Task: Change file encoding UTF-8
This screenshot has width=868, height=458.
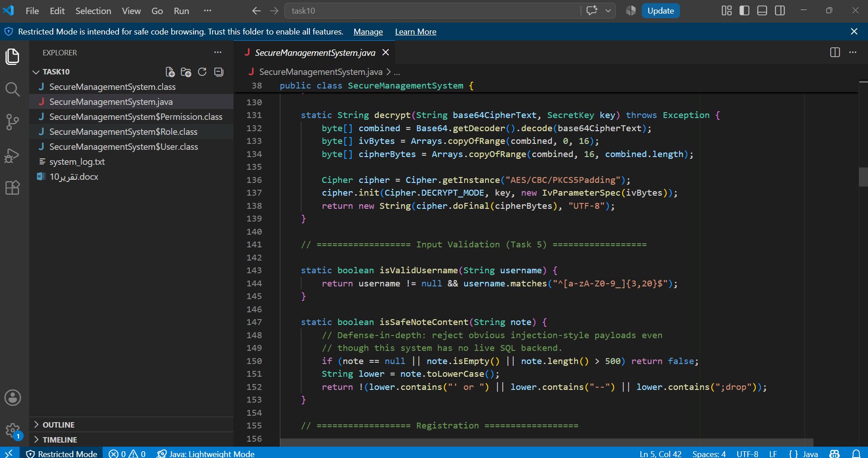Action: pos(747,453)
